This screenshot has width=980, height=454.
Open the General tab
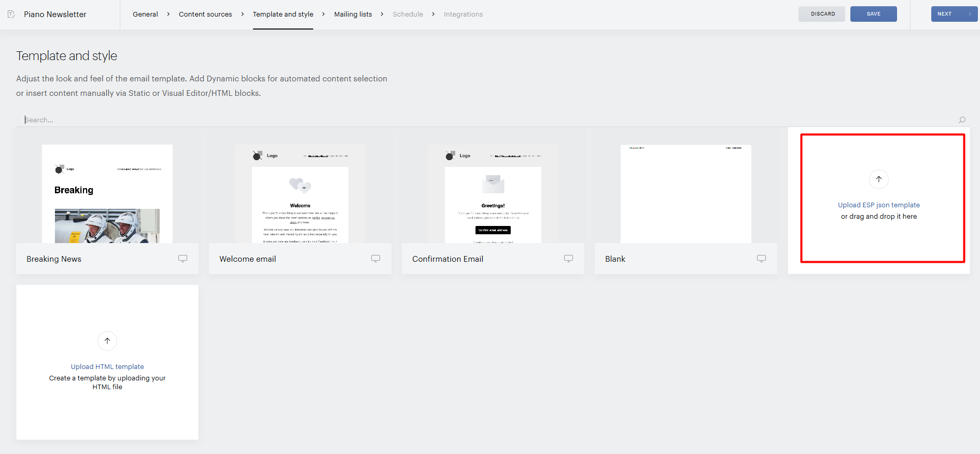(x=145, y=14)
